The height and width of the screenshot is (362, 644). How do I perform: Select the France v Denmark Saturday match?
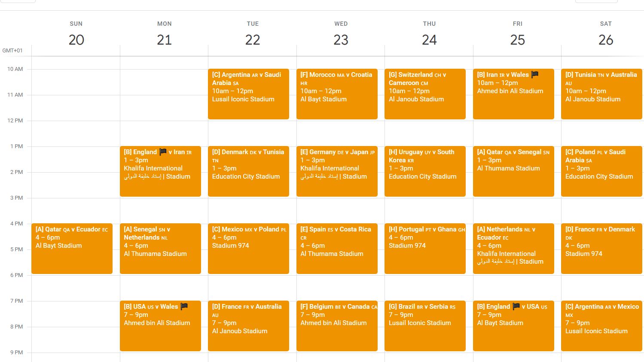pos(601,248)
